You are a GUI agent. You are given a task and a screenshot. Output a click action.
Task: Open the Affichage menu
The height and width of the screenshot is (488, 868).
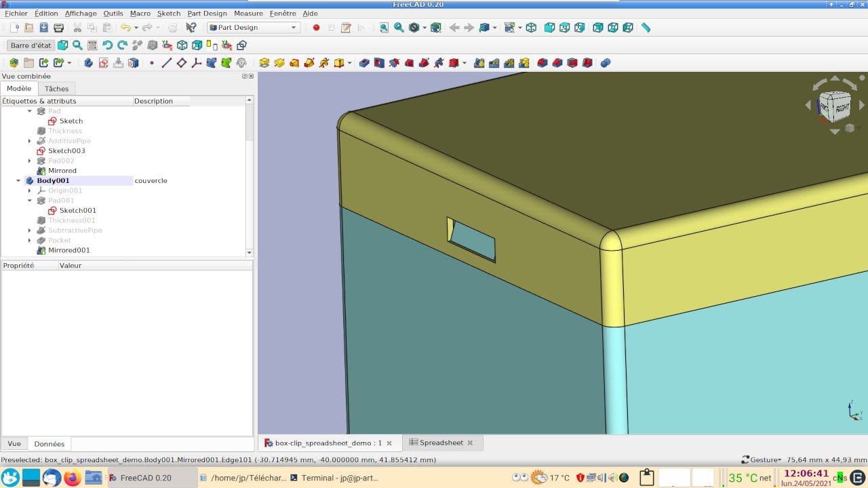[81, 14]
